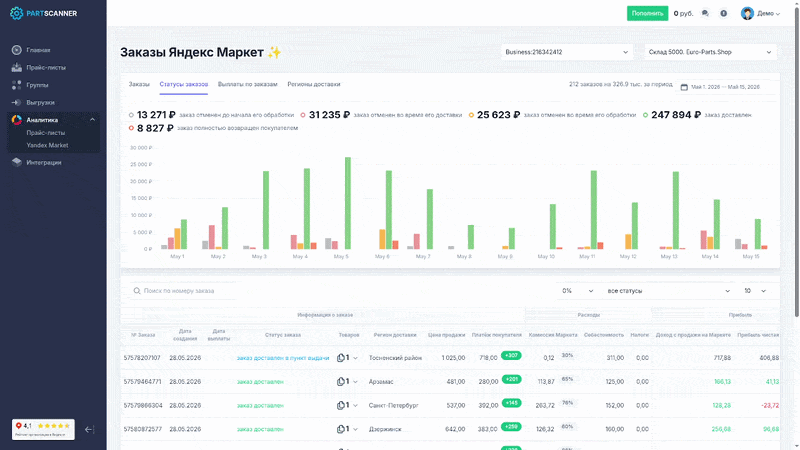
Task: Open Выгрузки sidebar section
Action: tap(40, 103)
